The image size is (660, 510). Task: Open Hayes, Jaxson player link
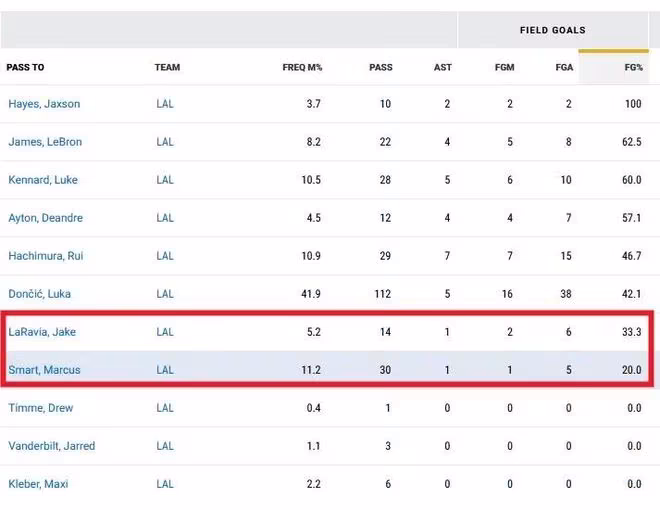click(x=44, y=104)
